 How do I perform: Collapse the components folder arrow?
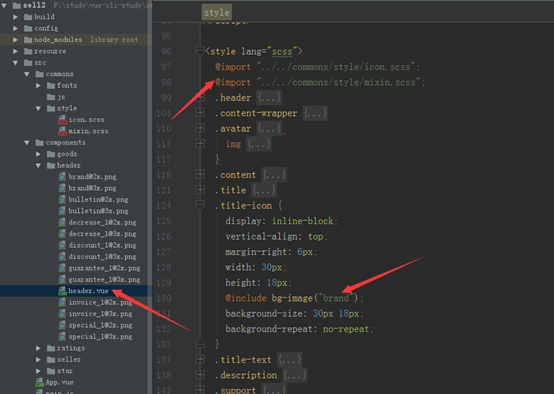(27, 143)
